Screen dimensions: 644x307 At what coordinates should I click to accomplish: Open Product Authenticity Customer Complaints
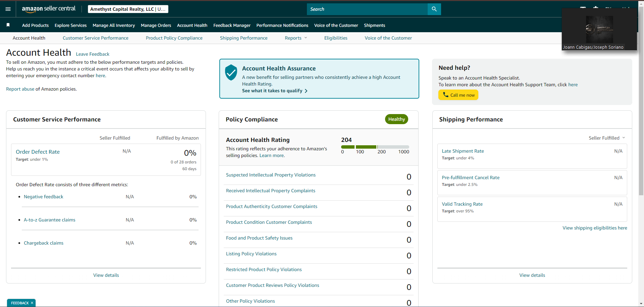pyautogui.click(x=271, y=206)
